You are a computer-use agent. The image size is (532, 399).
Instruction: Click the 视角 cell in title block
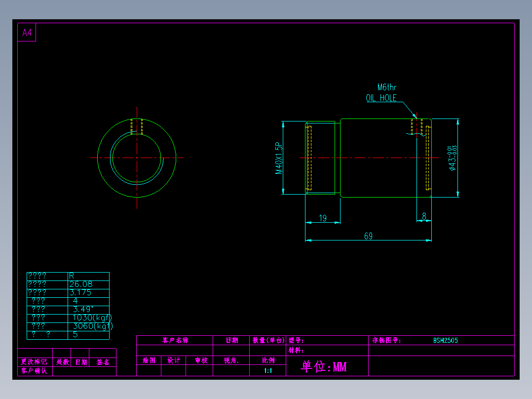click(231, 360)
